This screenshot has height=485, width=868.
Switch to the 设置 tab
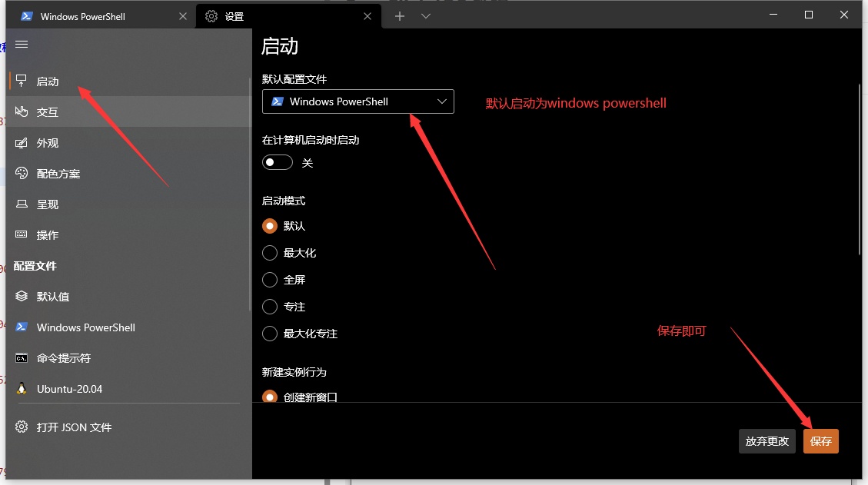point(288,17)
